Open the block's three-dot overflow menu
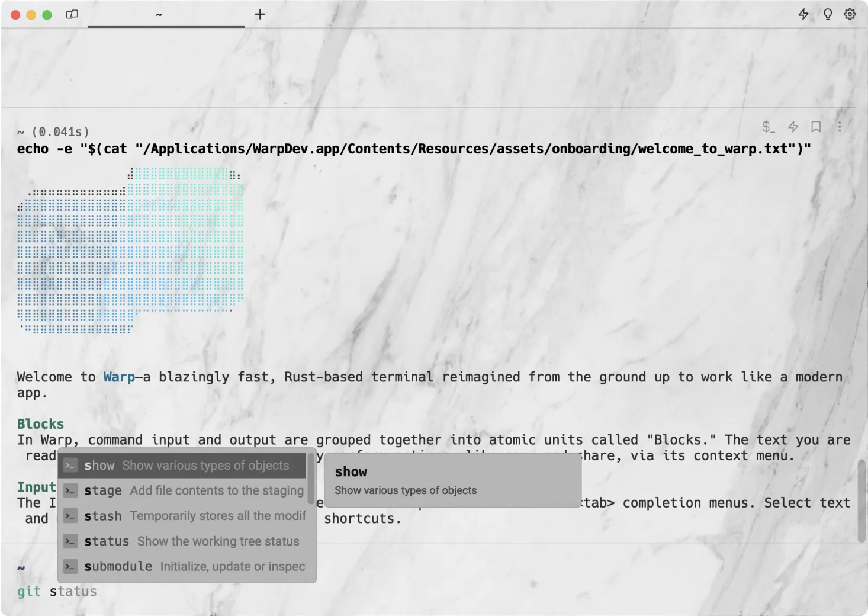Image resolution: width=868 pixels, height=616 pixels. 840,126
